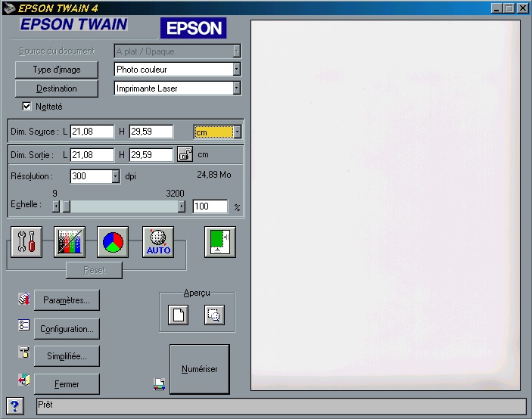The height and width of the screenshot is (419, 532).
Task: Click the Résolution value field 300
Action: pos(92,176)
